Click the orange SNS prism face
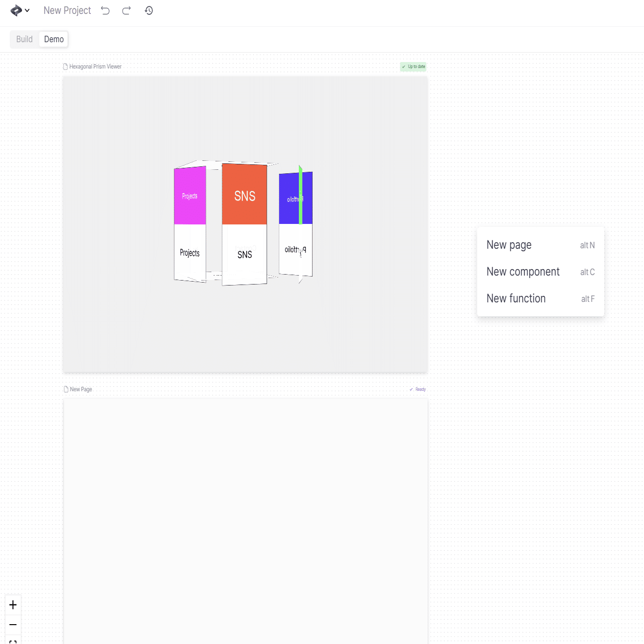This screenshot has height=644, width=644. pyautogui.click(x=244, y=195)
